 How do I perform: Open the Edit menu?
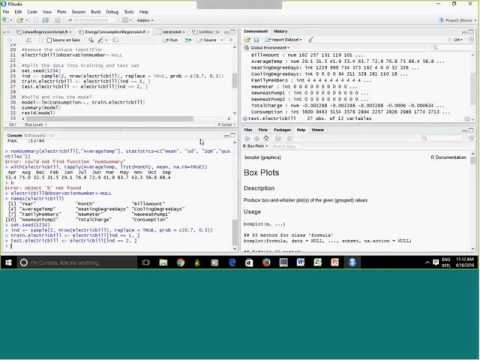(x=18, y=12)
